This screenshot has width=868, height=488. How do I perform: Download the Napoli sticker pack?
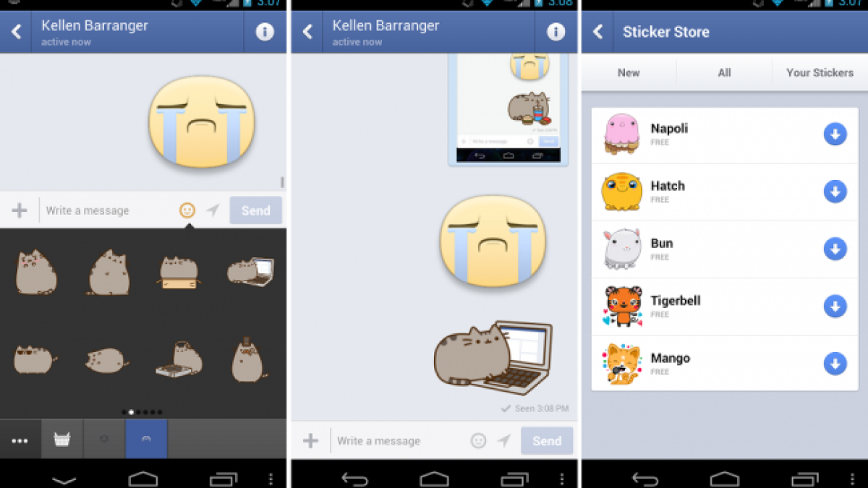(x=835, y=134)
